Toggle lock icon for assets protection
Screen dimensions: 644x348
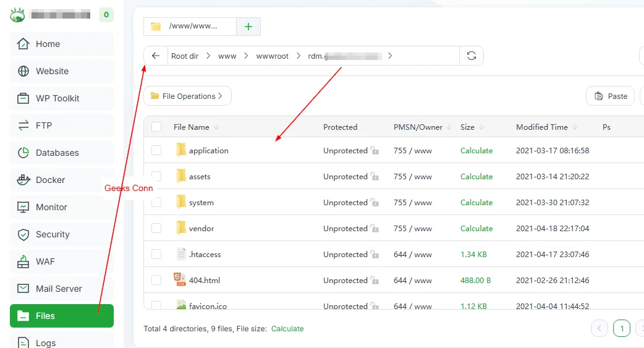click(x=374, y=176)
